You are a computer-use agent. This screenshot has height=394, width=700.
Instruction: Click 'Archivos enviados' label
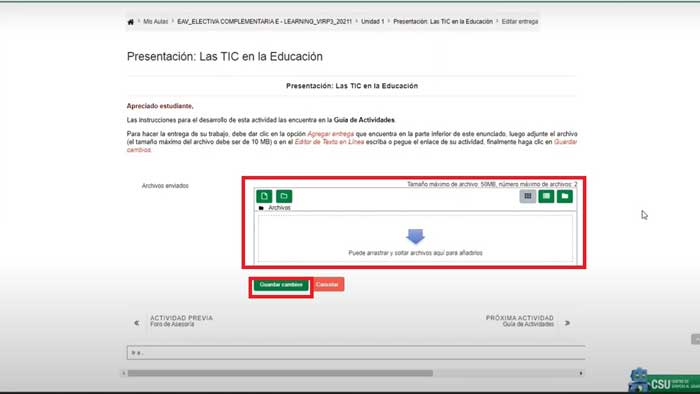pos(165,186)
